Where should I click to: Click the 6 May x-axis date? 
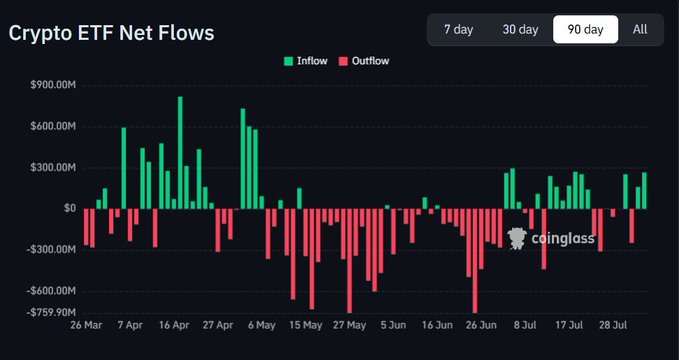(262, 325)
